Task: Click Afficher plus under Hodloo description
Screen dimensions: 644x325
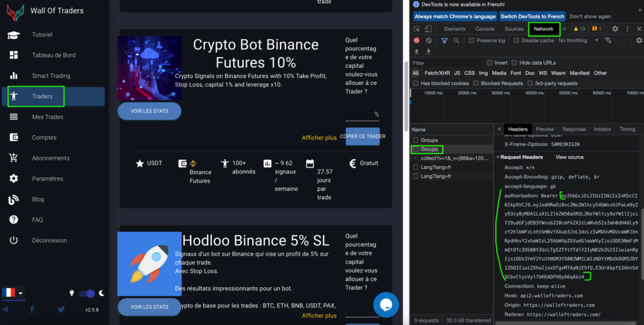Action: 319,316
